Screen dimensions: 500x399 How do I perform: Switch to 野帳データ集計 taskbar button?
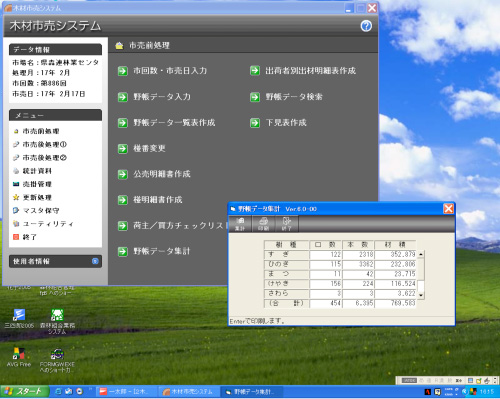(252, 392)
